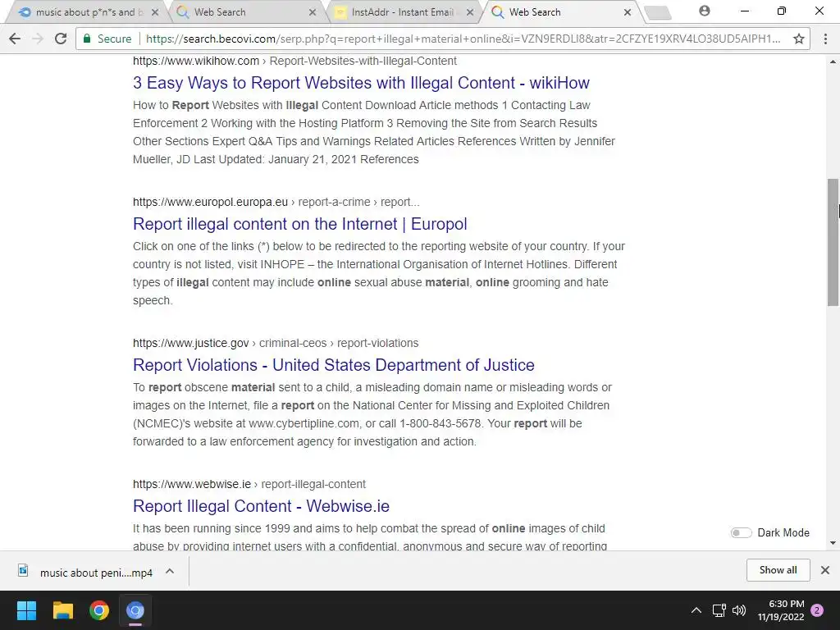840x630 pixels.
Task: Open Google Chrome from the taskbar
Action: coord(99,610)
